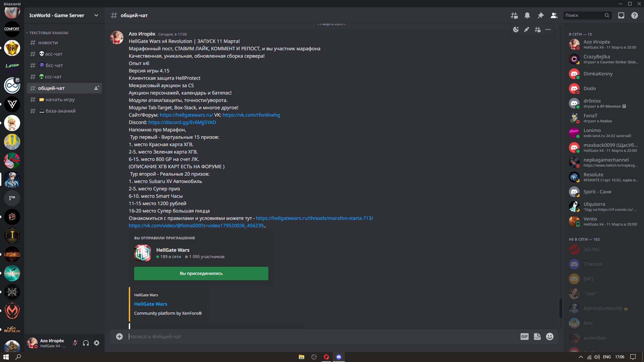Open the vk.com/video link
The height and width of the screenshot is (362, 644).
coord(196,226)
